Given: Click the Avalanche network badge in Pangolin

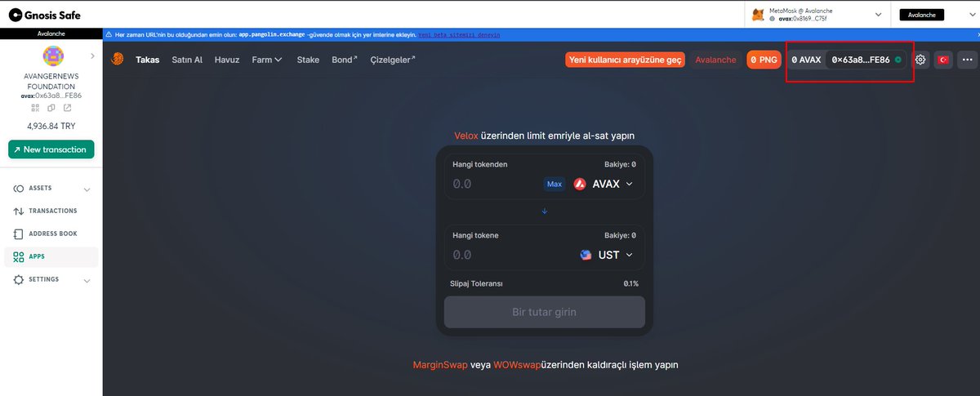Looking at the screenshot, I should 715,60.
